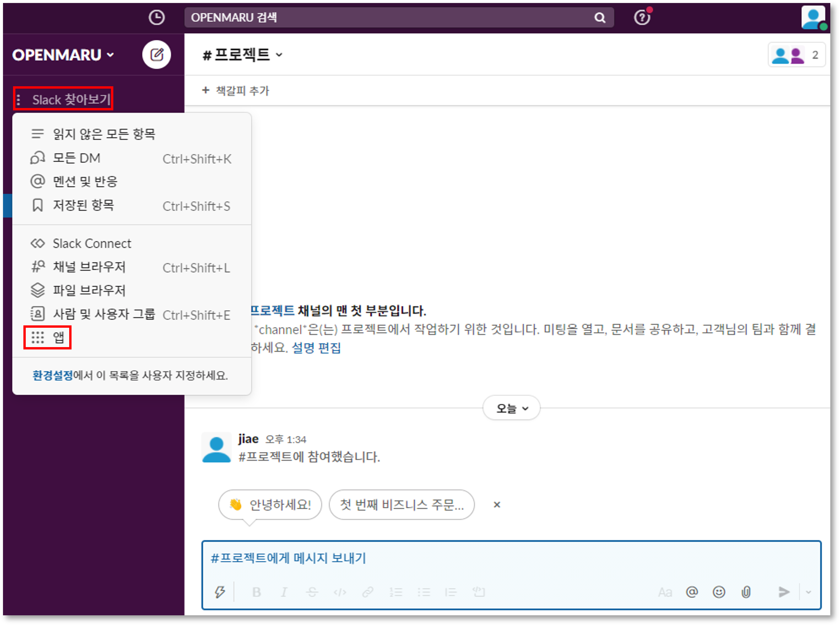
Task: Click the 설명 편집 link
Action: 316,348
